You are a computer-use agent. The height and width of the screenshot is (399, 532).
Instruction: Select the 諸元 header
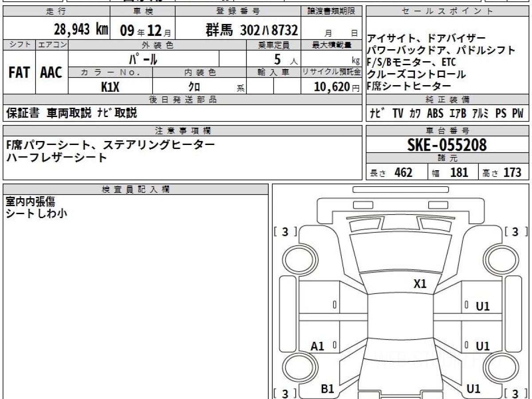point(448,158)
